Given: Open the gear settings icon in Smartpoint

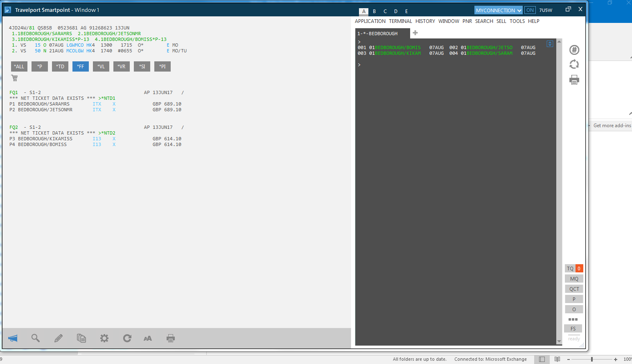Looking at the screenshot, I should coord(104,338).
